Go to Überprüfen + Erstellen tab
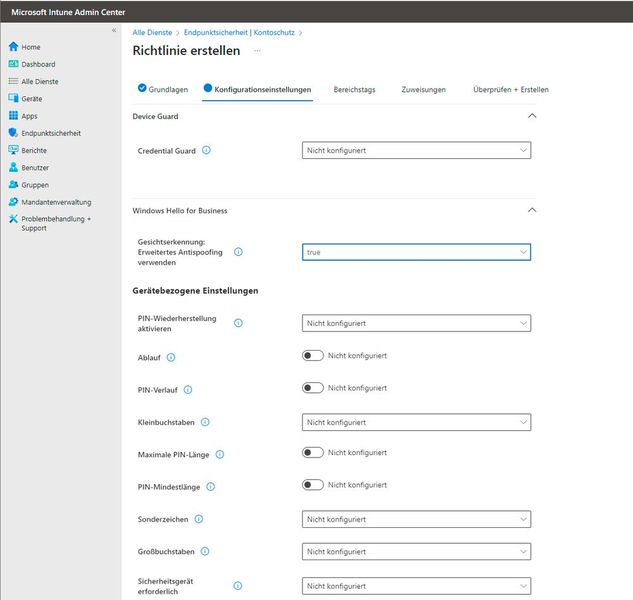 click(x=511, y=89)
